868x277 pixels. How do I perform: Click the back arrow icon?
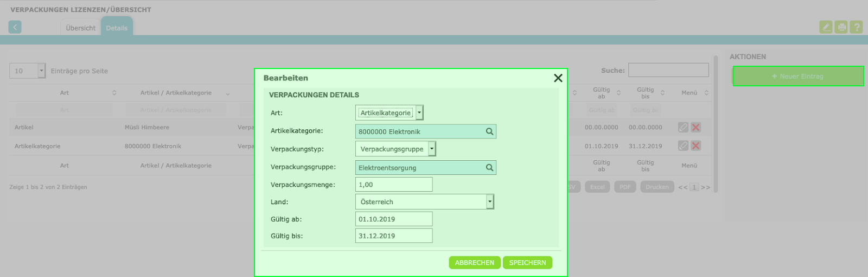pos(15,27)
